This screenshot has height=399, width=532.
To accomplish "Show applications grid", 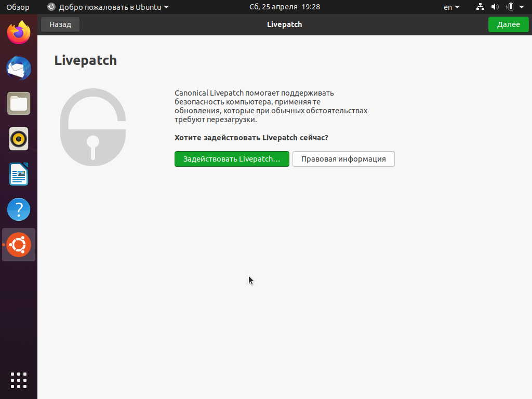I will pos(19,380).
